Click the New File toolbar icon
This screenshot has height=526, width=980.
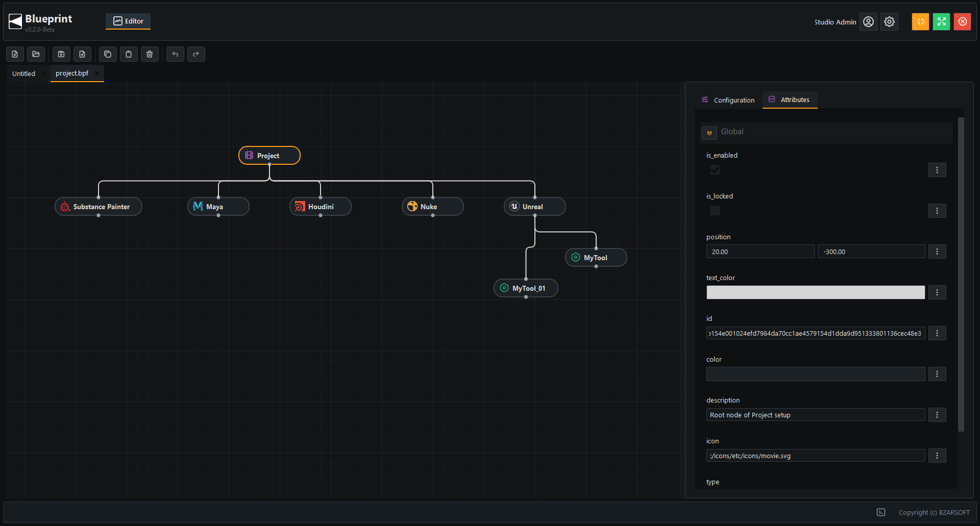pyautogui.click(x=15, y=54)
